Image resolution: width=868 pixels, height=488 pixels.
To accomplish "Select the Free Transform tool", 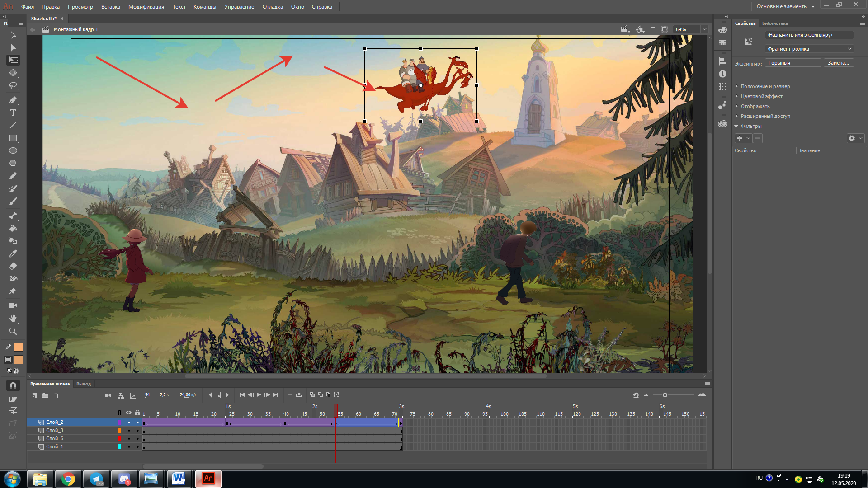I will tap(13, 60).
